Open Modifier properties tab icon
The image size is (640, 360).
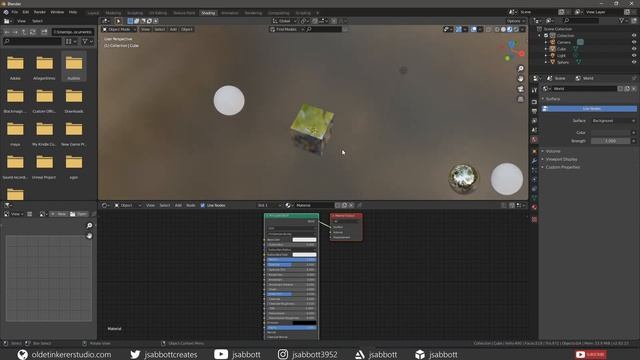(534, 161)
